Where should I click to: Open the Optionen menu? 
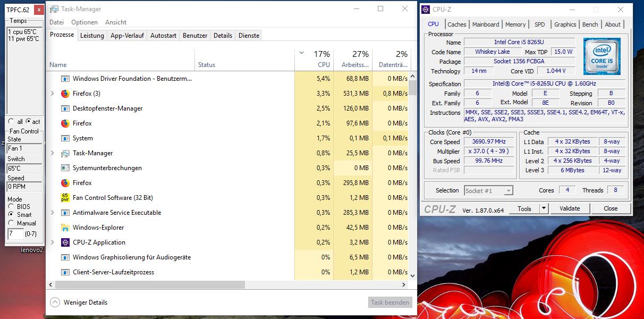click(84, 22)
